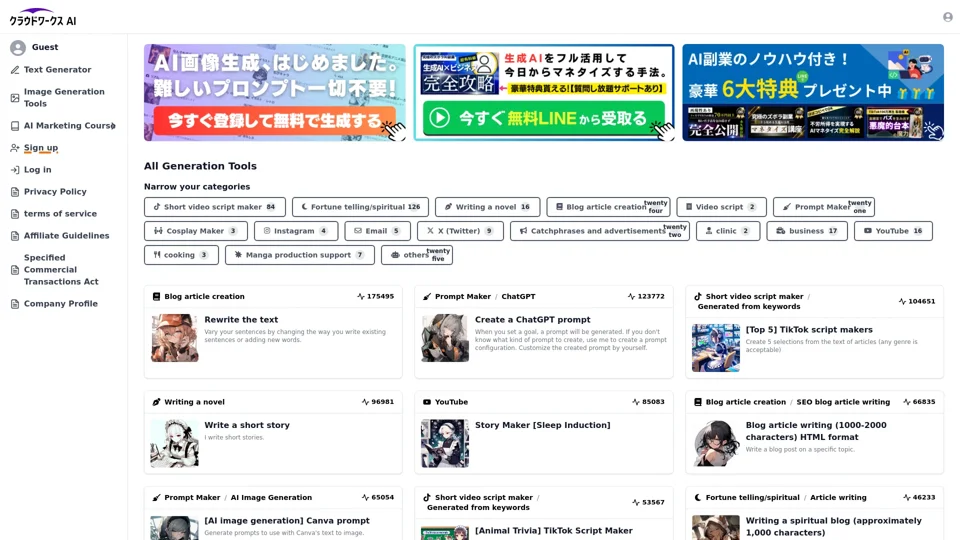Viewport: 960px width, 540px height.
Task: Open the AI image generation registration banner
Action: [x=274, y=92]
